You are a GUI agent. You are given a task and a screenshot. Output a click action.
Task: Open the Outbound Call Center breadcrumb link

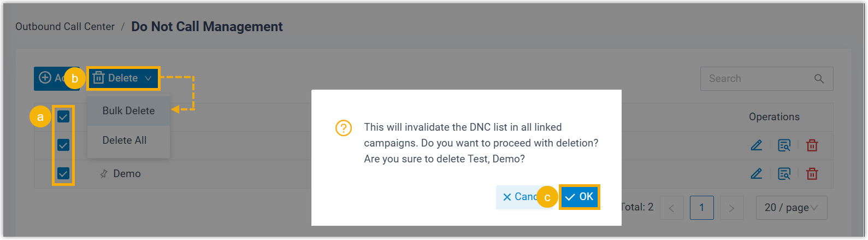65,27
